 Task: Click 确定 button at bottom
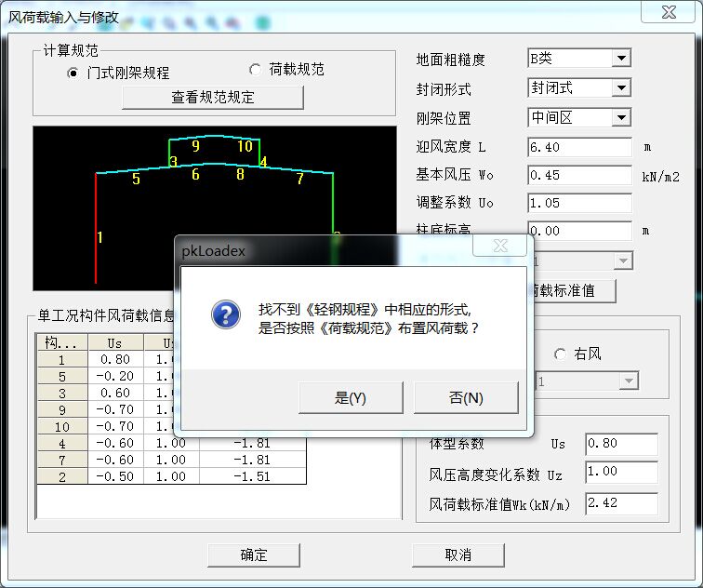(x=254, y=555)
